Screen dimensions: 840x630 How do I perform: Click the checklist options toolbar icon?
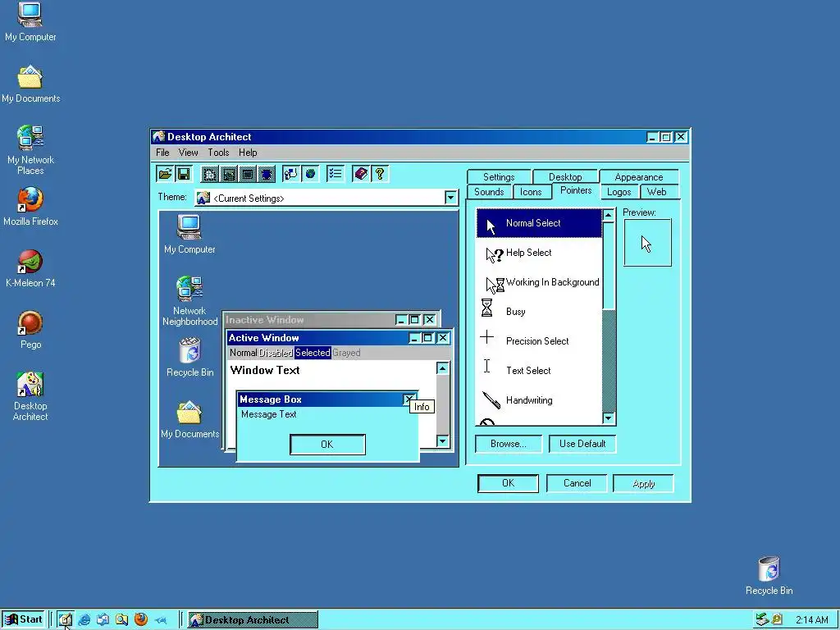coord(336,174)
